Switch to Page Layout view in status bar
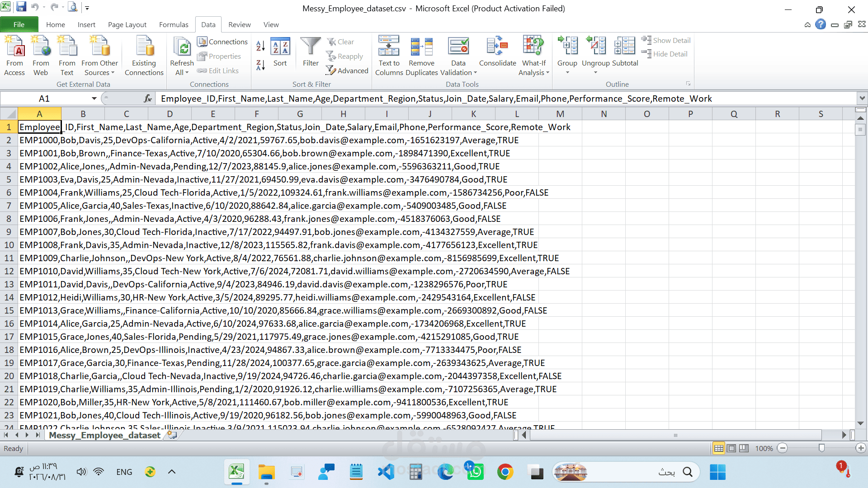The width and height of the screenshot is (868, 488). 731,448
